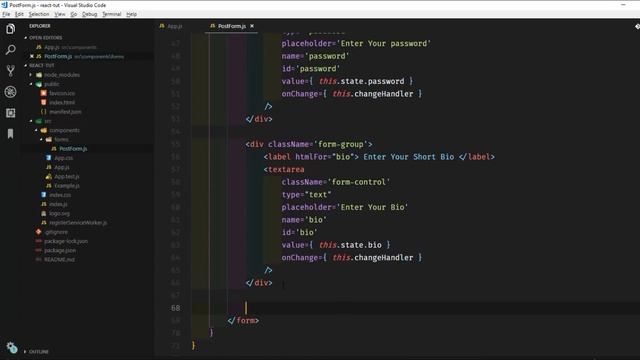Open the Explorer view in activity bar

click(x=11, y=29)
